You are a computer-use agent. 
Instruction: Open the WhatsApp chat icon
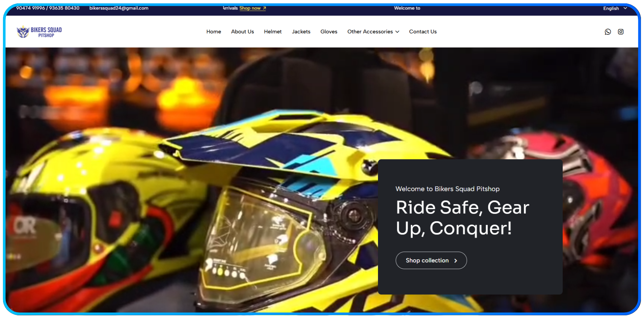click(x=608, y=32)
